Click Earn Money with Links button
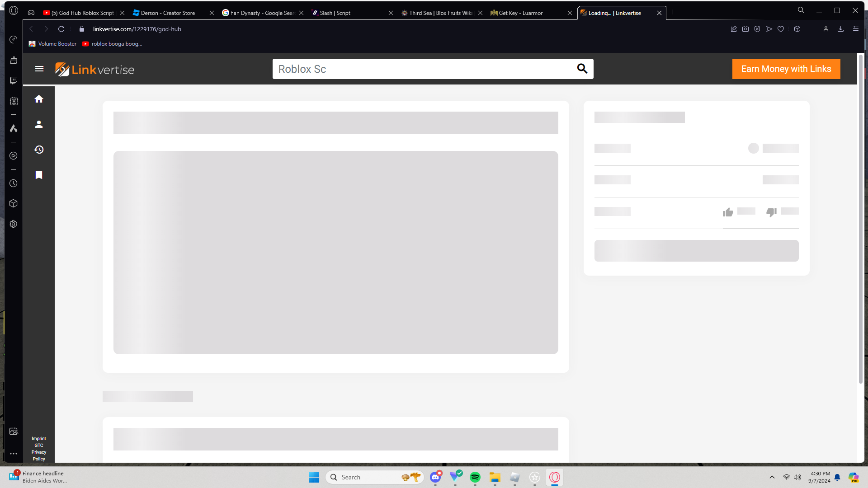Screen dimensions: 868x488 [x=786, y=69]
